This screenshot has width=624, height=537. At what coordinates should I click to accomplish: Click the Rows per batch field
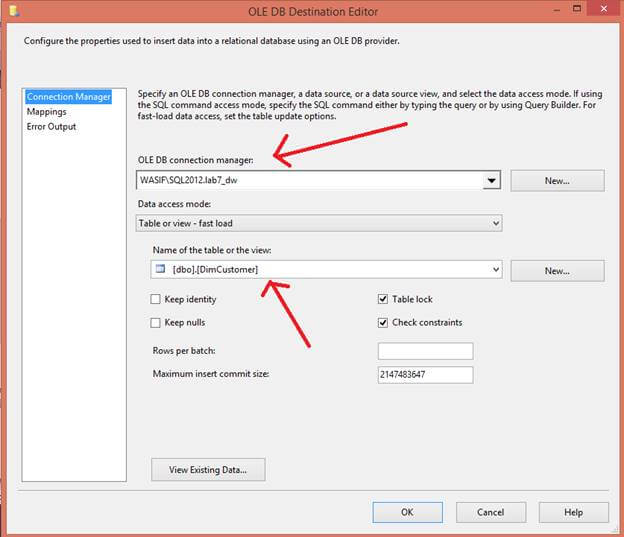click(x=425, y=351)
